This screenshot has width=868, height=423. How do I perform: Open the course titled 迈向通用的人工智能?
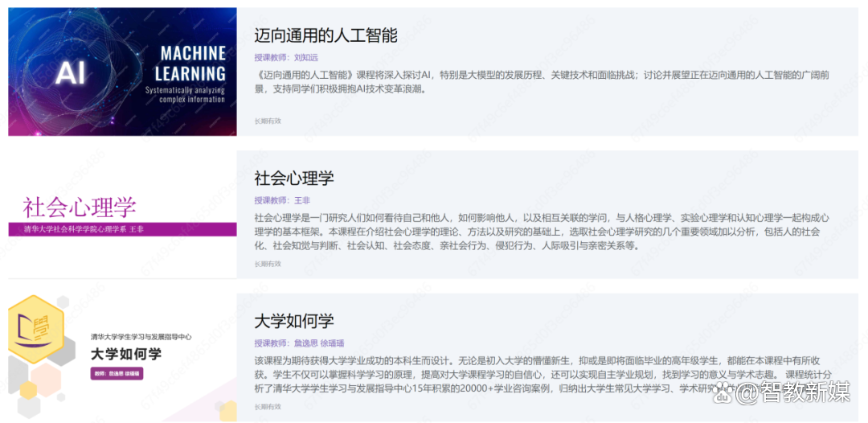point(325,36)
